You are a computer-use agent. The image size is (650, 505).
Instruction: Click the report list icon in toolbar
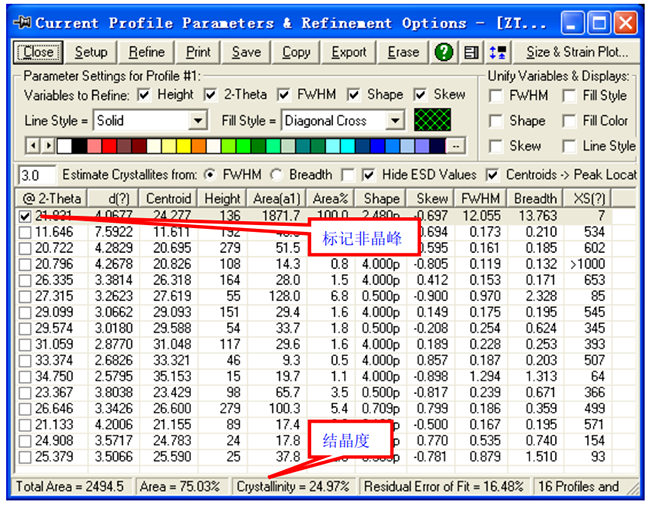[x=474, y=52]
